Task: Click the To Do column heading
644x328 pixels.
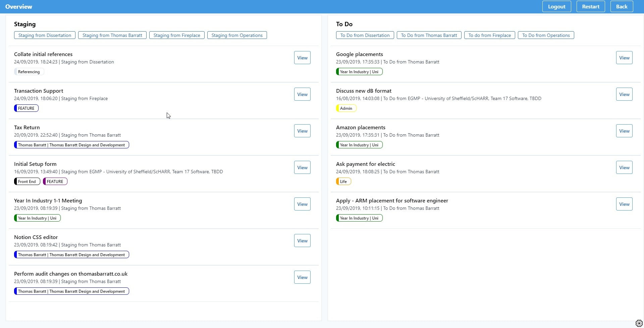Action: 344,24
